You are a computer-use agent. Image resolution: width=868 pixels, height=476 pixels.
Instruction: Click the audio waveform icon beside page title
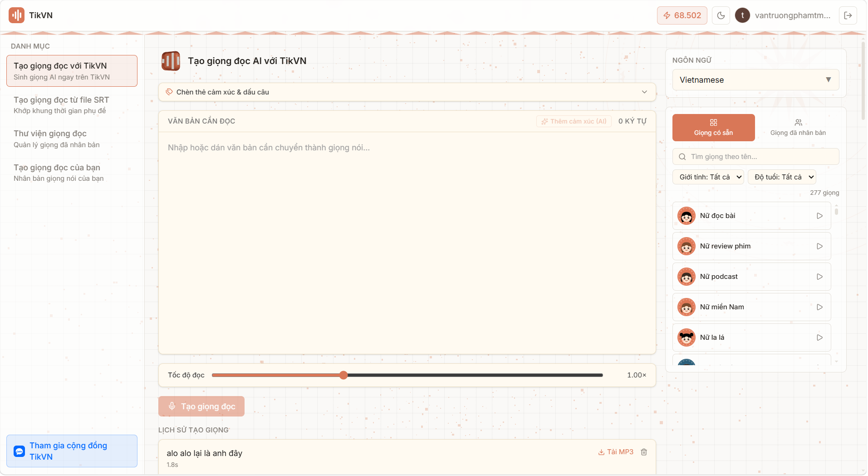pyautogui.click(x=171, y=61)
